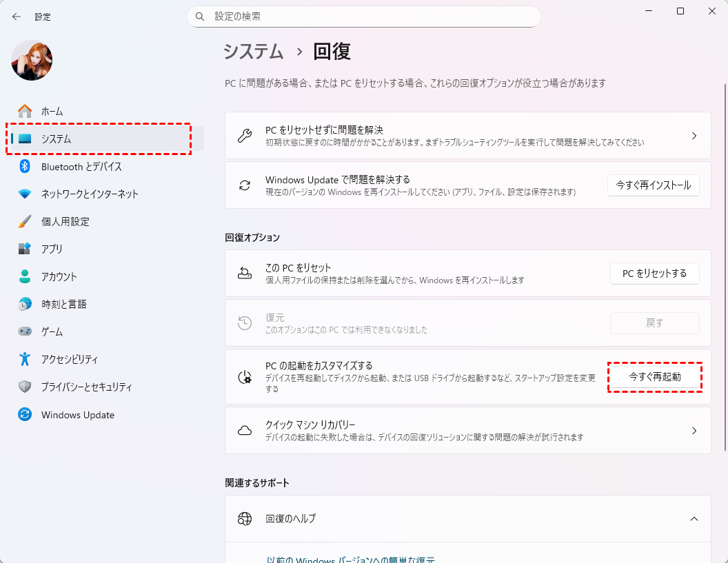This screenshot has height=563, width=728.
Task: Open Windows Update from sidebar
Action: click(77, 415)
